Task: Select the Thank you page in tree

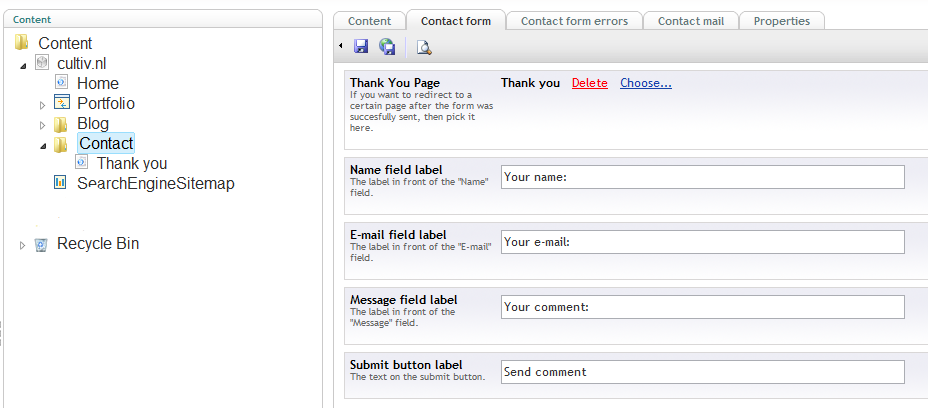Action: (x=132, y=163)
